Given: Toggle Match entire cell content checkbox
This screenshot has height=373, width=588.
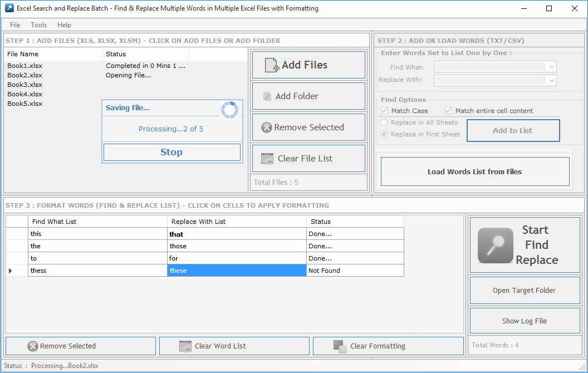Looking at the screenshot, I should [x=449, y=111].
